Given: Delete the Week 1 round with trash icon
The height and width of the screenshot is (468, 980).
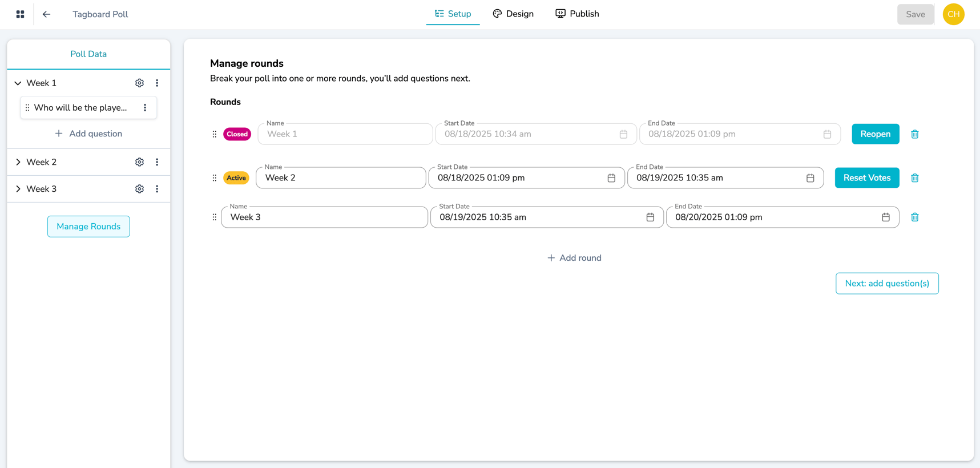Looking at the screenshot, I should 915,134.
